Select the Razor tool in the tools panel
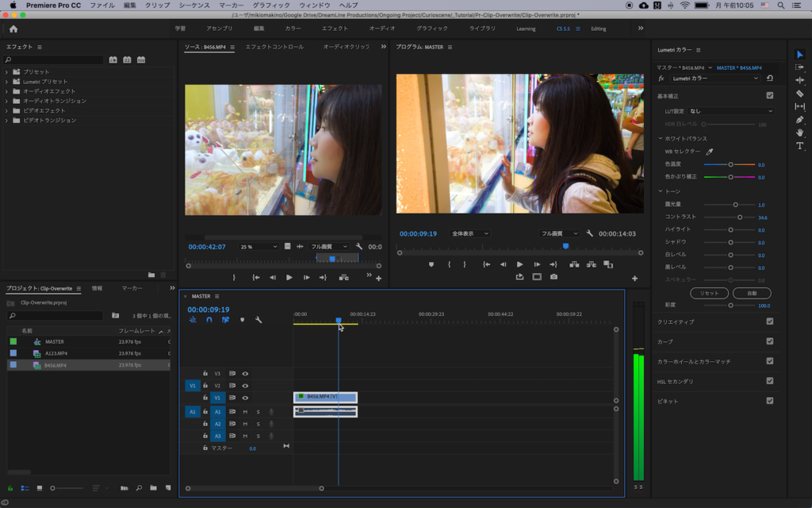 799,94
